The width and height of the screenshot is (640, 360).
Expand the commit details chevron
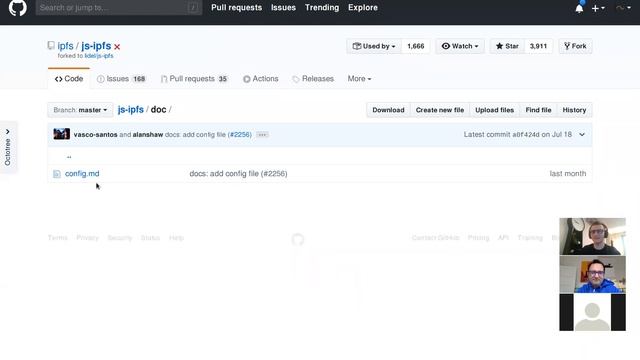582,134
